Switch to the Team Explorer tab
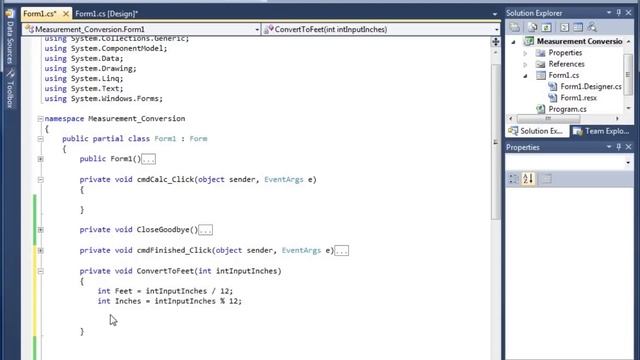 pyautogui.click(x=602, y=131)
